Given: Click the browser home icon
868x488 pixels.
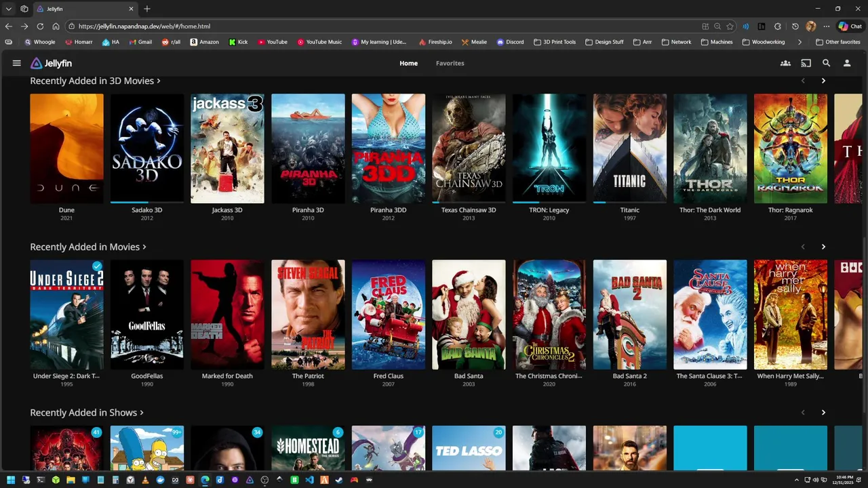Looking at the screenshot, I should (x=56, y=26).
